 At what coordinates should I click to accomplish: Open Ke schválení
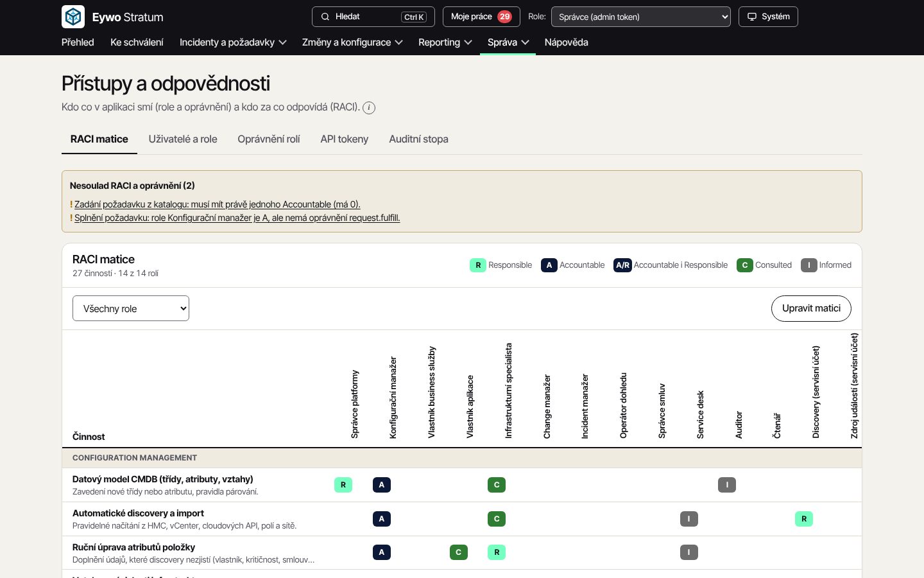(137, 42)
